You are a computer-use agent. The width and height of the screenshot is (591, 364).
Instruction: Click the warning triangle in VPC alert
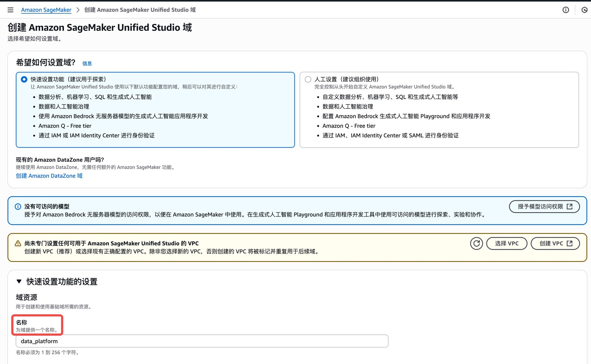[x=18, y=243]
